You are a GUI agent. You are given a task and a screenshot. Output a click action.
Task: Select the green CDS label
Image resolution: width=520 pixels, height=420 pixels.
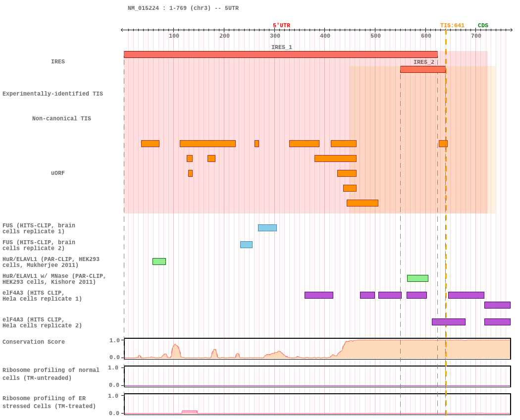coord(483,26)
